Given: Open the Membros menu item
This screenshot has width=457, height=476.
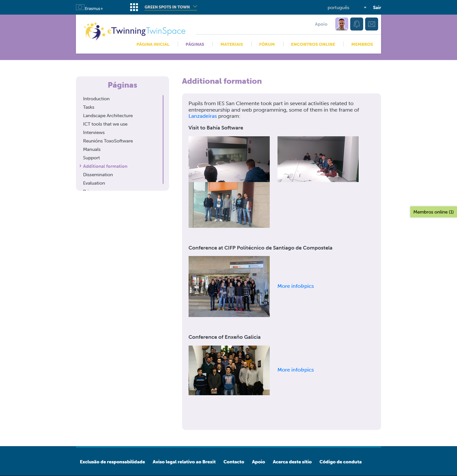Looking at the screenshot, I should coord(362,44).
